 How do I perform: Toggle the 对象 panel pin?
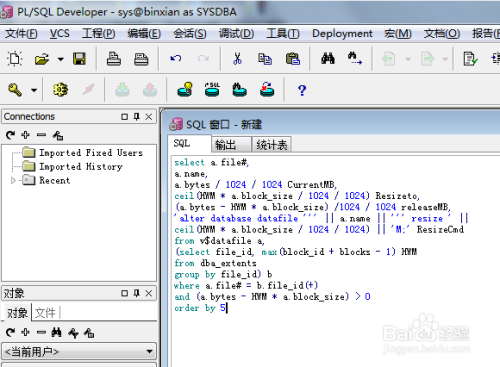coord(137,293)
